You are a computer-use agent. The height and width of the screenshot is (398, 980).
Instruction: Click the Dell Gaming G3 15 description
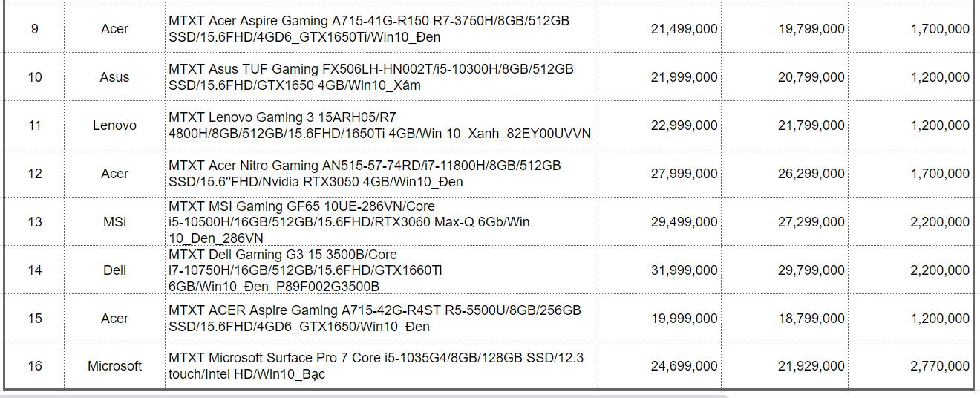point(379,270)
